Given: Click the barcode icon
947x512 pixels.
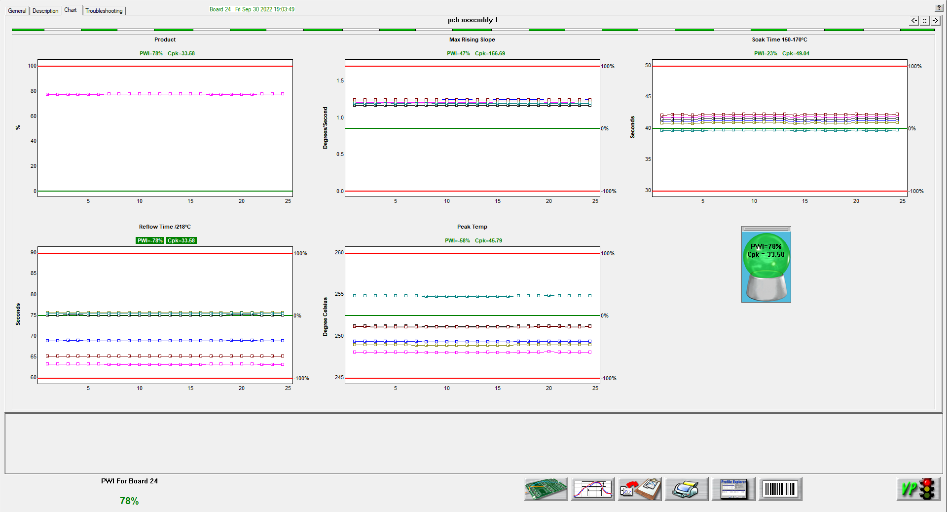Looking at the screenshot, I should coord(781,489).
